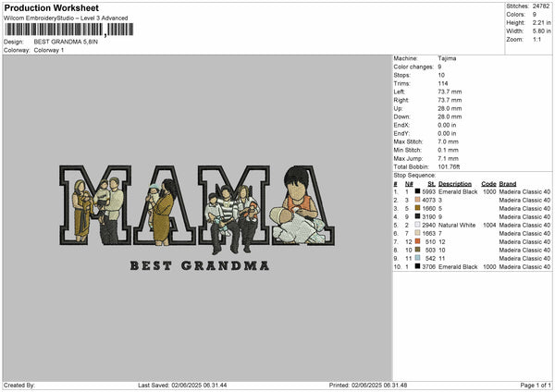The height and width of the screenshot is (392, 555).
Task: Click the height value '2.21 in'
Action: (542, 22)
